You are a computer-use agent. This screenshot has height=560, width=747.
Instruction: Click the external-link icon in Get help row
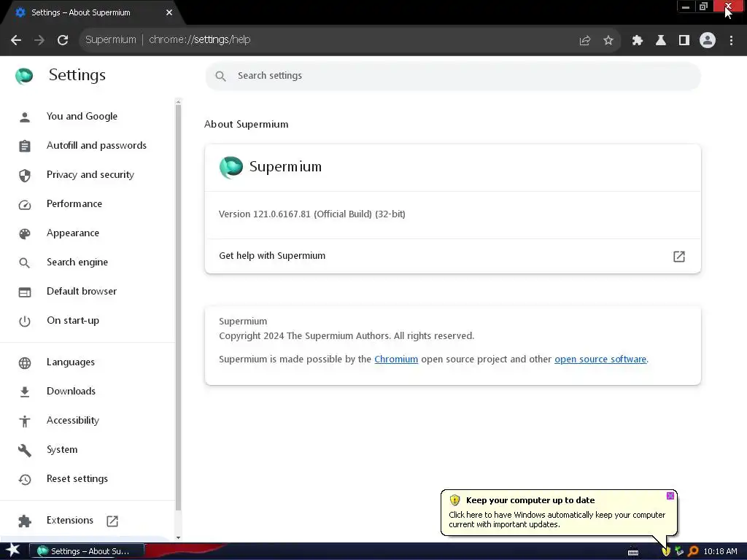pos(679,257)
